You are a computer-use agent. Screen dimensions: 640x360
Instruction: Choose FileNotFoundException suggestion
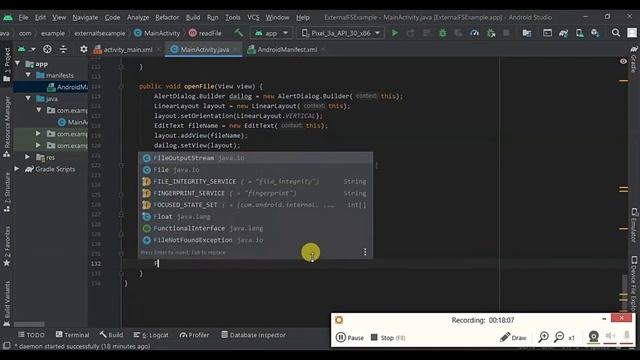pyautogui.click(x=256, y=240)
